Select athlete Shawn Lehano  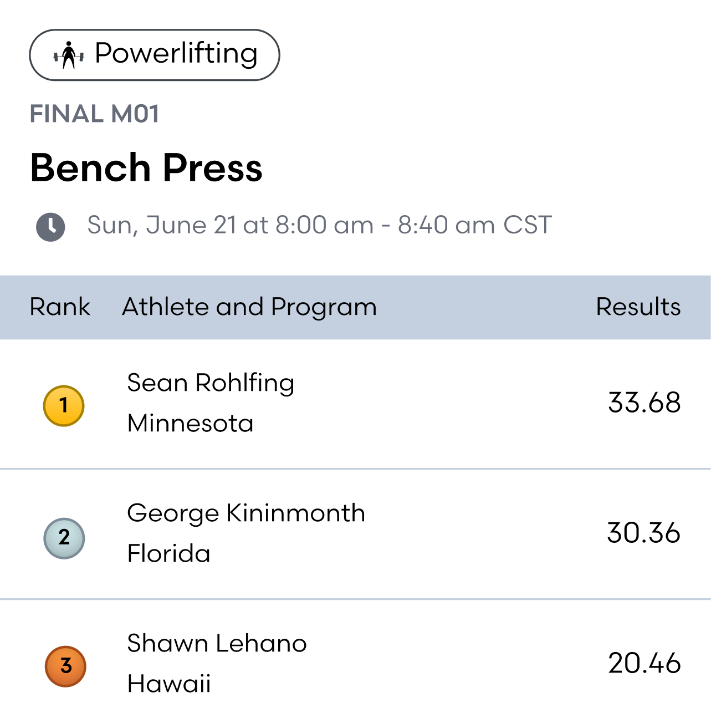217,644
